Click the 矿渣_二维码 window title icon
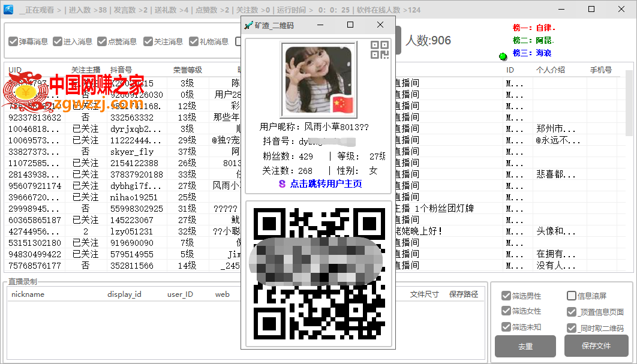This screenshot has width=637, height=364. [x=248, y=25]
